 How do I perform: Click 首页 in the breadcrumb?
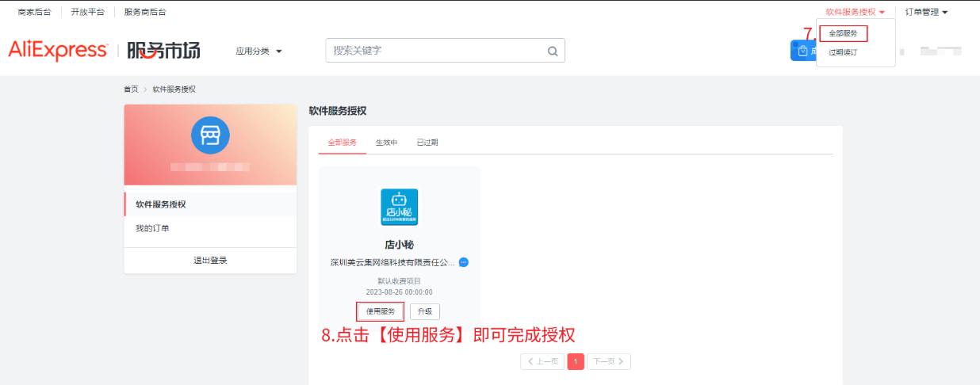[131, 89]
